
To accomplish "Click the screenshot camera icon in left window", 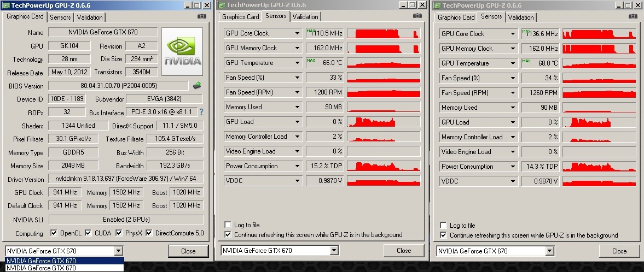I will tap(202, 16).
